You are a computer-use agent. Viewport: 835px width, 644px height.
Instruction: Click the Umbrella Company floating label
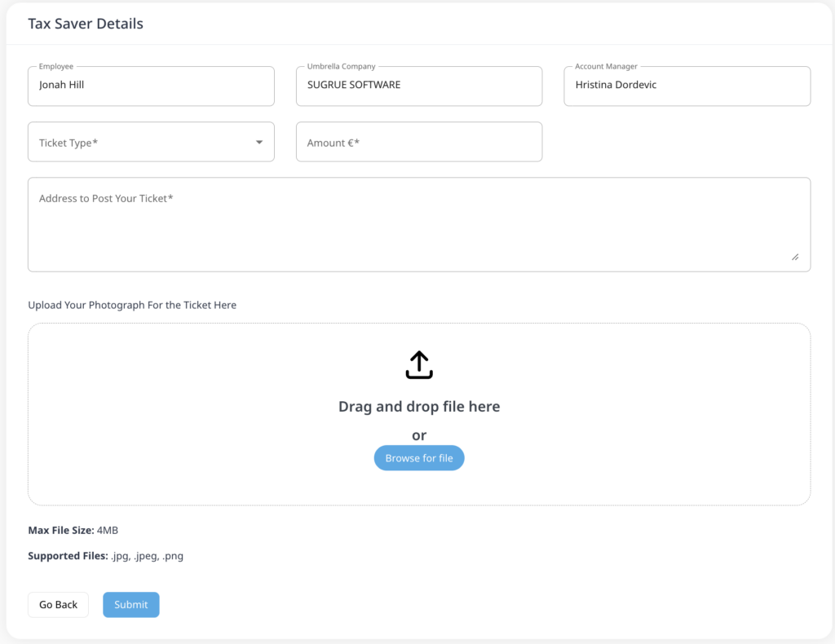342,67
